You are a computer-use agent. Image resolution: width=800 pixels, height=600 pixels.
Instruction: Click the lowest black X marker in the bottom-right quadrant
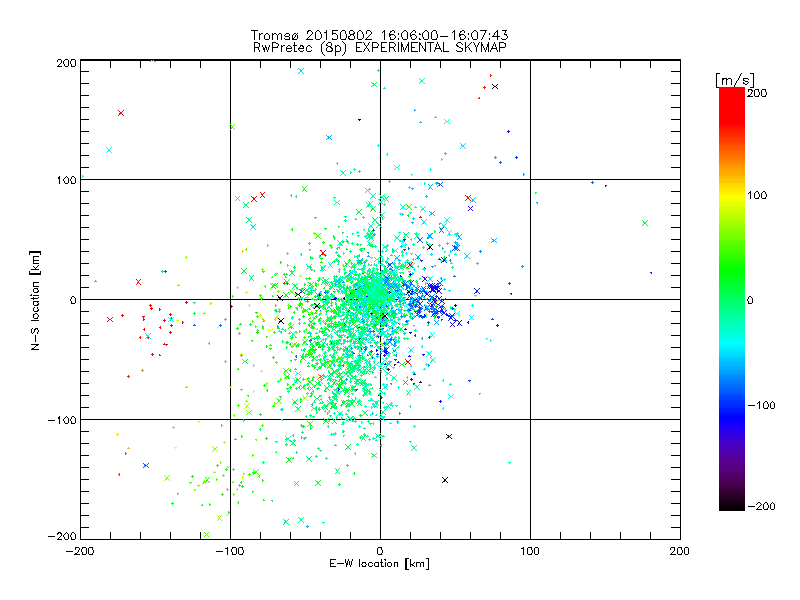click(x=445, y=480)
